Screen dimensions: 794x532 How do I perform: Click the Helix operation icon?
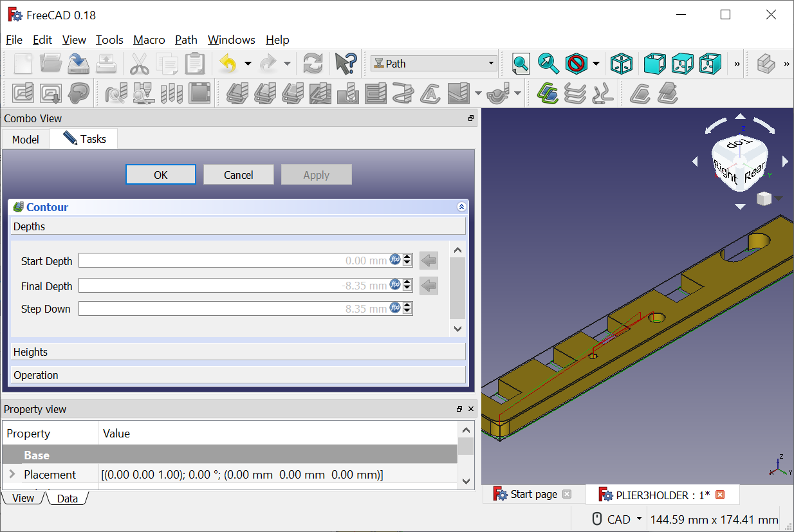click(403, 94)
